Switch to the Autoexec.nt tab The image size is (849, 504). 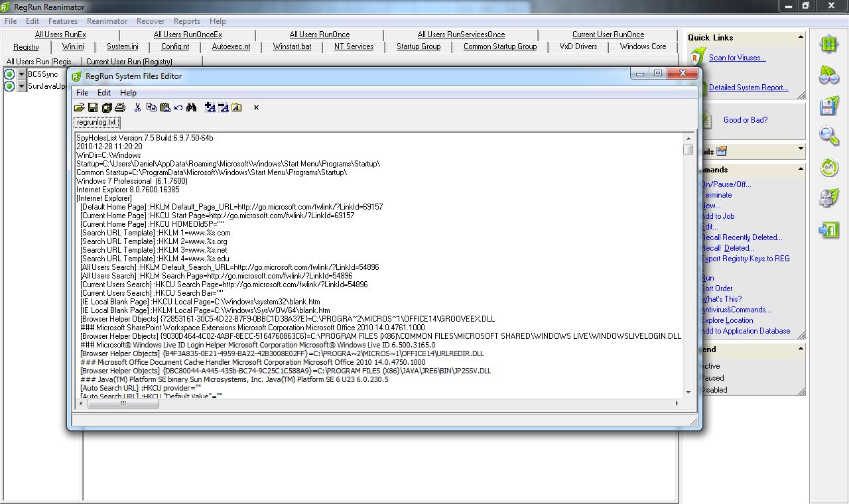[x=231, y=46]
